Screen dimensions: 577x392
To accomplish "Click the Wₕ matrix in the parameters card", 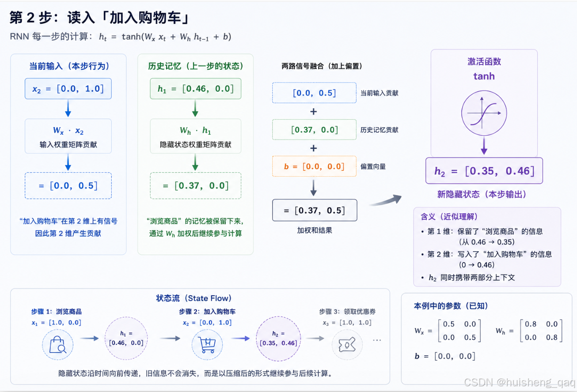I will [x=529, y=331].
